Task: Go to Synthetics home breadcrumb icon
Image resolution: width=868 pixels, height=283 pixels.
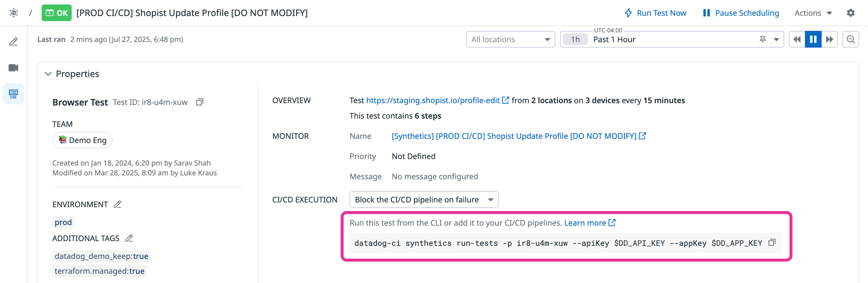Action: (x=13, y=13)
